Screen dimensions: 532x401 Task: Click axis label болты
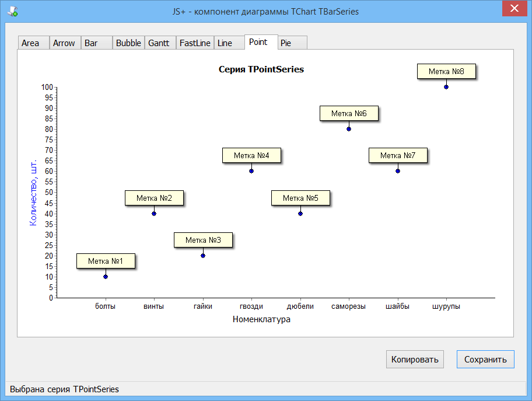tap(105, 306)
